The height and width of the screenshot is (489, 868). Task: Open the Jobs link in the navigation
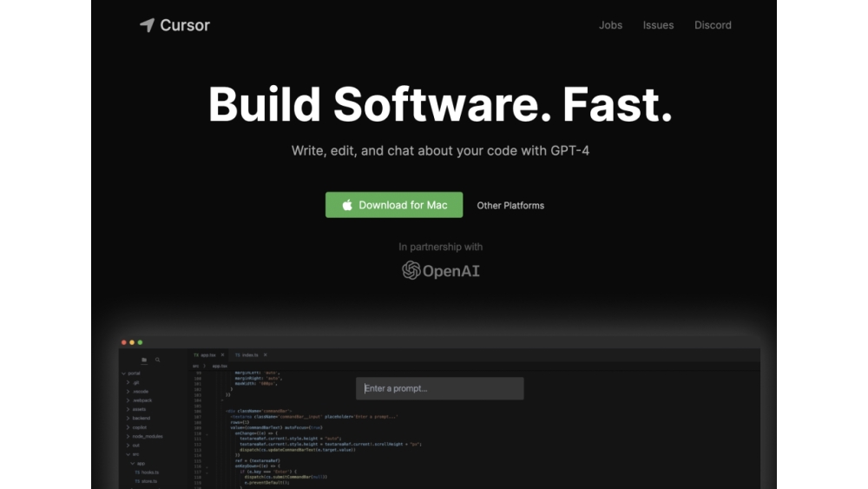tap(610, 25)
